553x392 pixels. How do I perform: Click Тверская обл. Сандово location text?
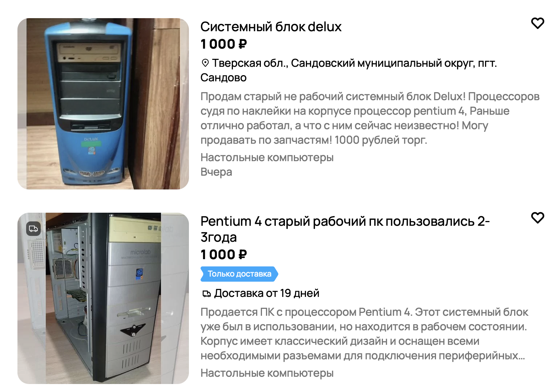tap(348, 70)
